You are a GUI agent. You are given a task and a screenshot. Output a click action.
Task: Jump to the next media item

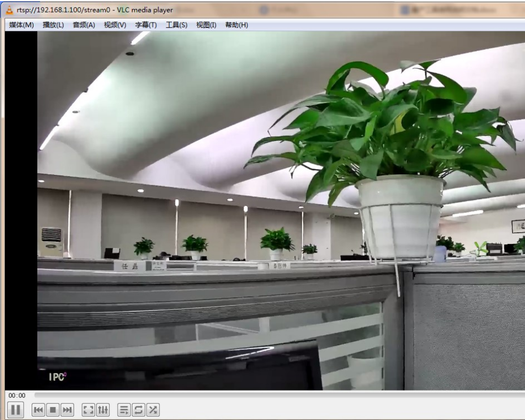tap(67, 409)
